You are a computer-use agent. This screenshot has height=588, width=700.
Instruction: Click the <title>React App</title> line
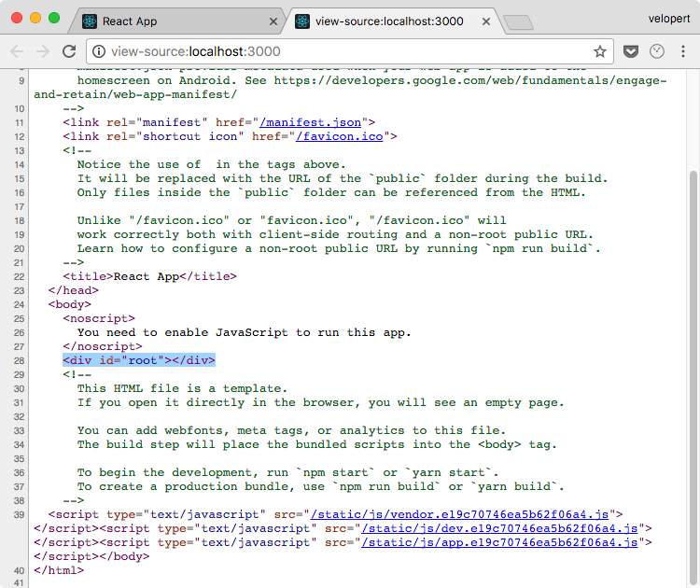pyautogui.click(x=150, y=276)
